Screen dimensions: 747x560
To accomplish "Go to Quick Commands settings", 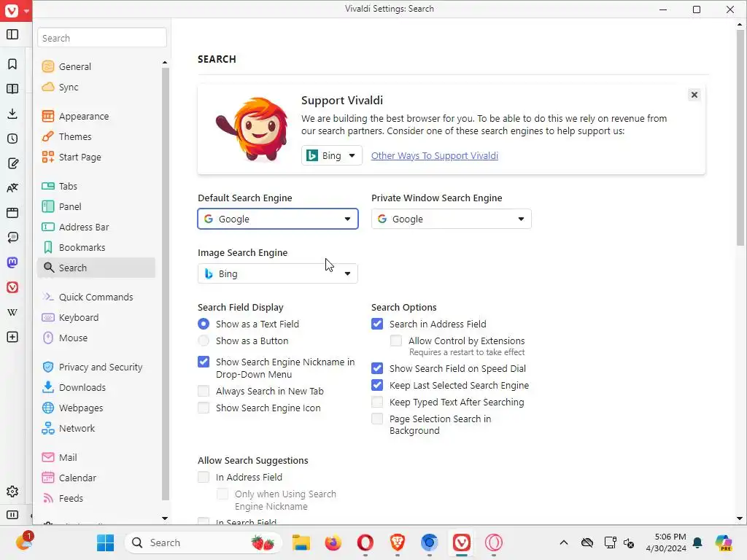I will [x=96, y=297].
